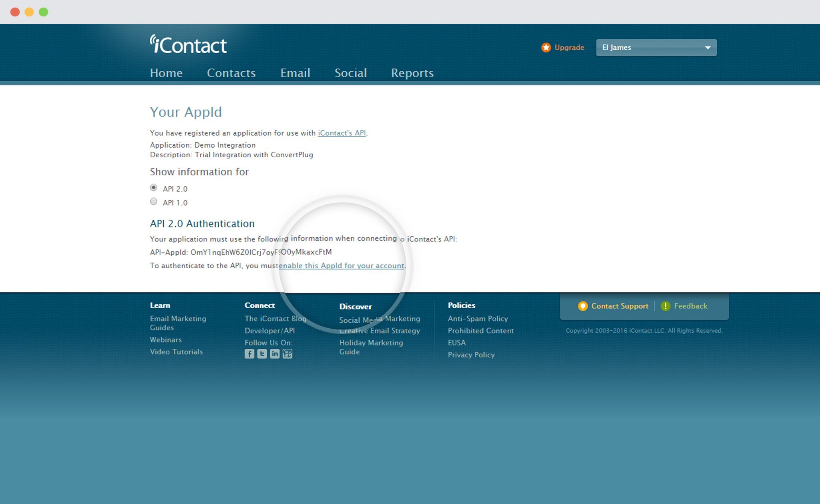The image size is (820, 504).
Task: Open the Social tab
Action: [x=350, y=73]
